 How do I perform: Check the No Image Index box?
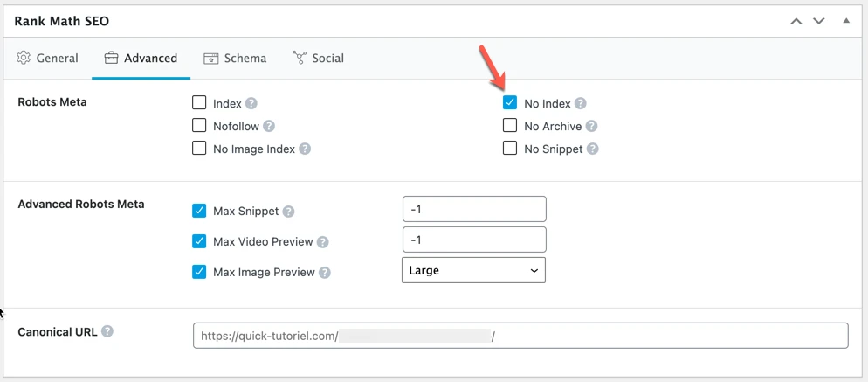coord(199,149)
